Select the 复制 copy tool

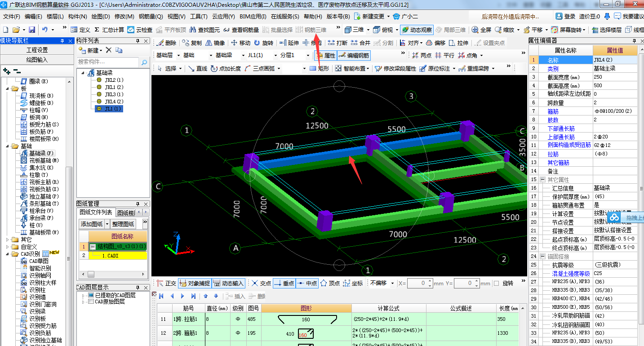point(192,43)
